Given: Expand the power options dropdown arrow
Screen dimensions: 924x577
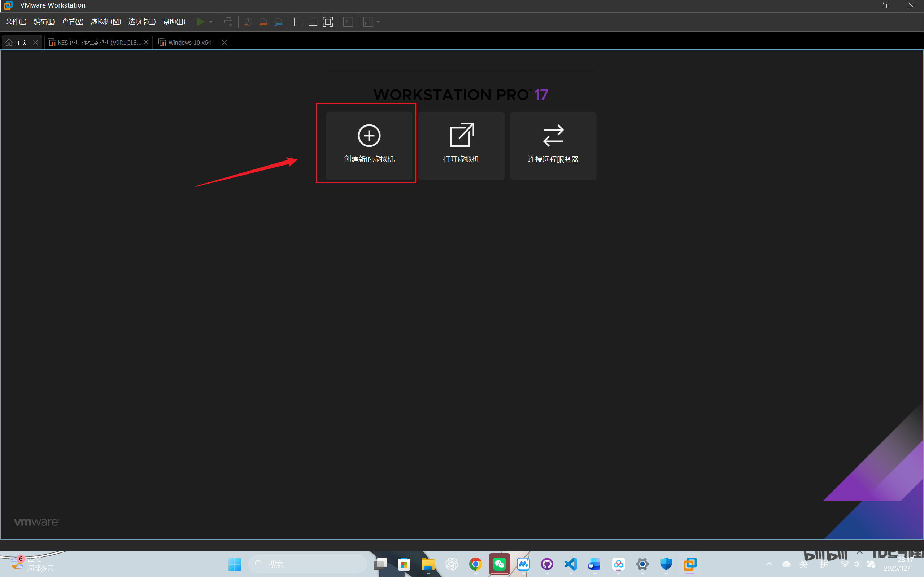Looking at the screenshot, I should [x=211, y=22].
